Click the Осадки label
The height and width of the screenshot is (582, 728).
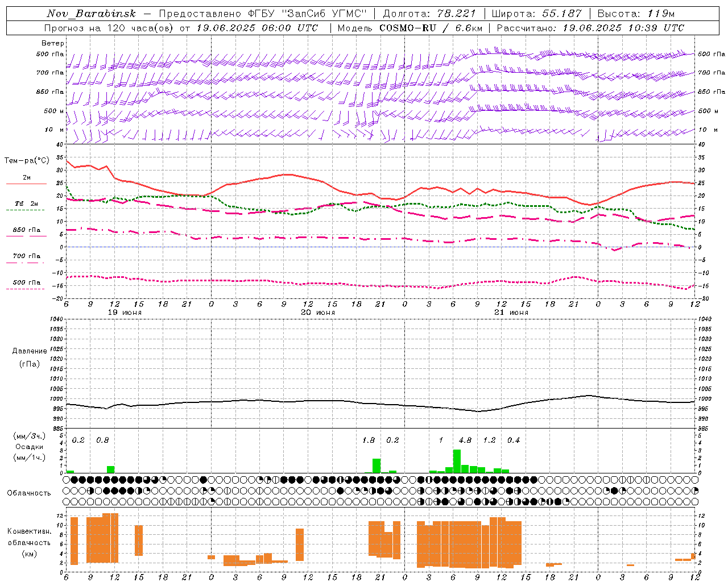30,447
